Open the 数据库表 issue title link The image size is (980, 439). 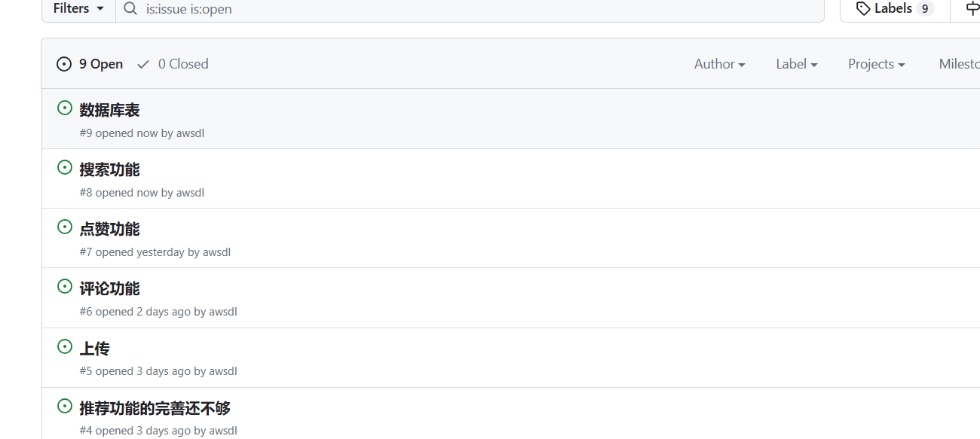(x=109, y=110)
